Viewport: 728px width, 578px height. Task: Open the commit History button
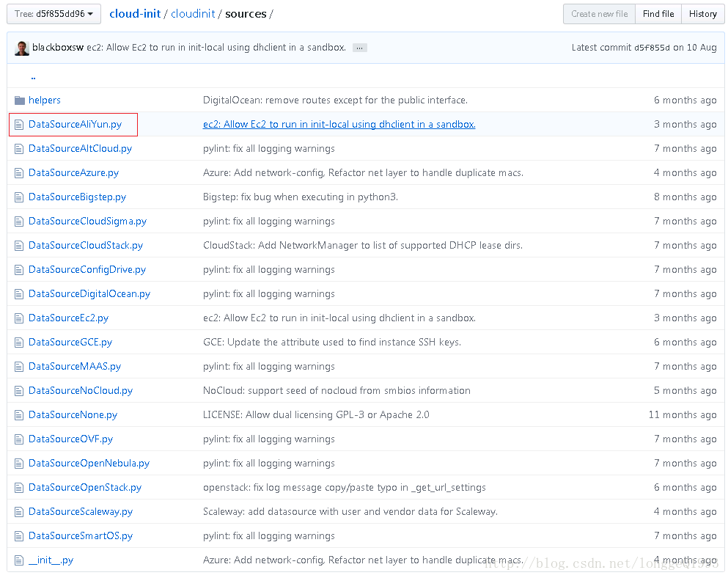pyautogui.click(x=702, y=14)
